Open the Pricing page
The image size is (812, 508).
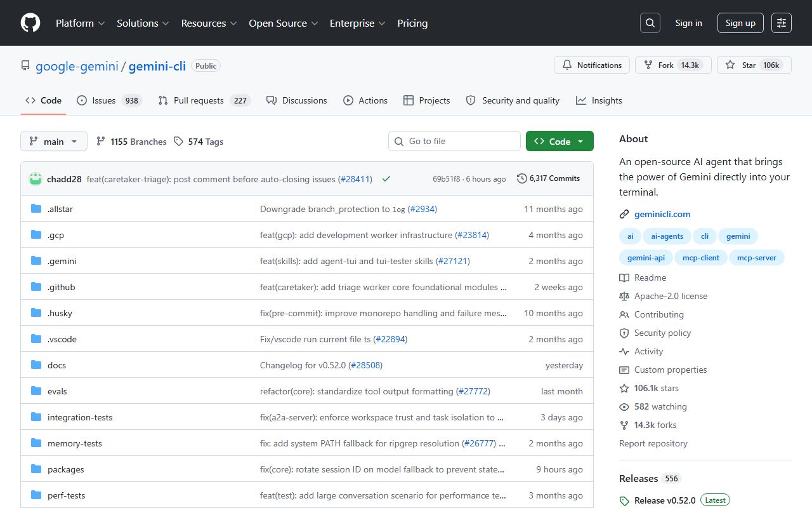pyautogui.click(x=412, y=23)
